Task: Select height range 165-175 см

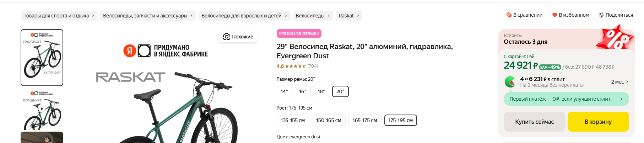Action: point(364,120)
